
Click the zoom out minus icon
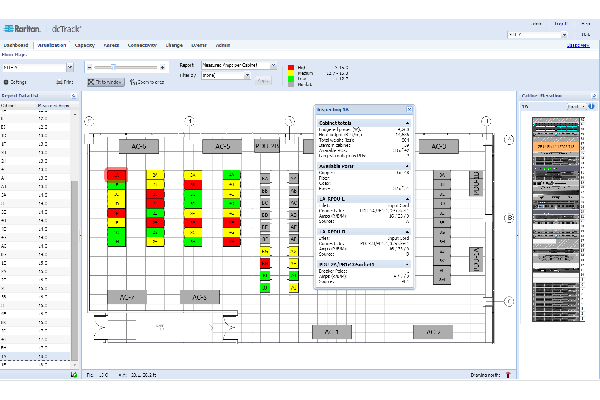(89, 67)
